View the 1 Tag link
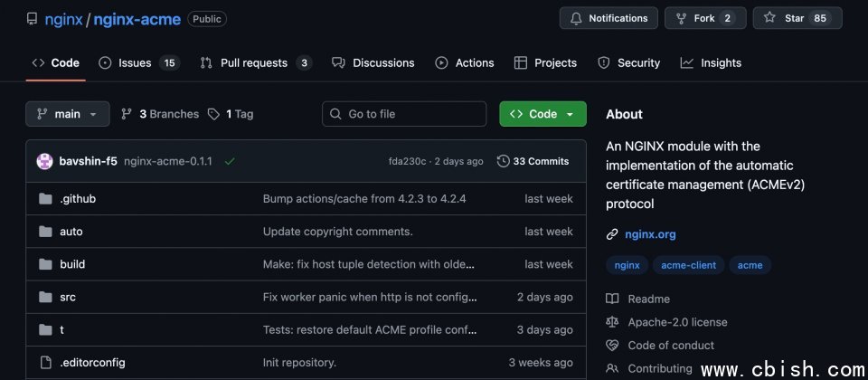Screen dimensions: 868x380 coord(231,114)
